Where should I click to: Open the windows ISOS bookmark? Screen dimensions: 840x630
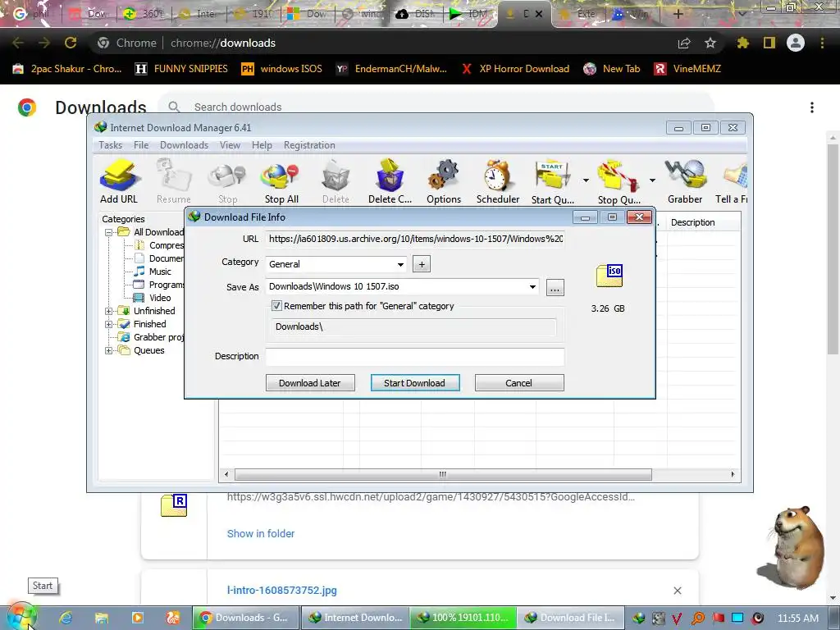(282, 69)
